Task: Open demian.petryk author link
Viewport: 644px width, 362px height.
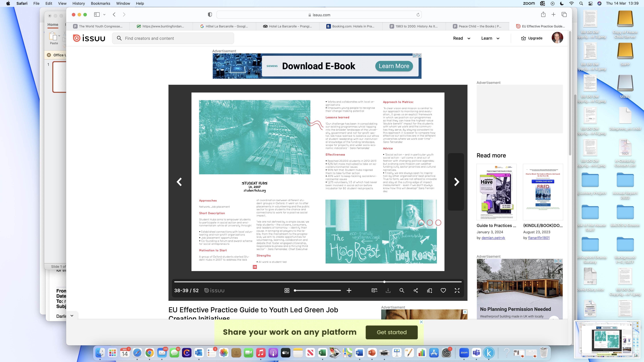Action: [x=493, y=238]
